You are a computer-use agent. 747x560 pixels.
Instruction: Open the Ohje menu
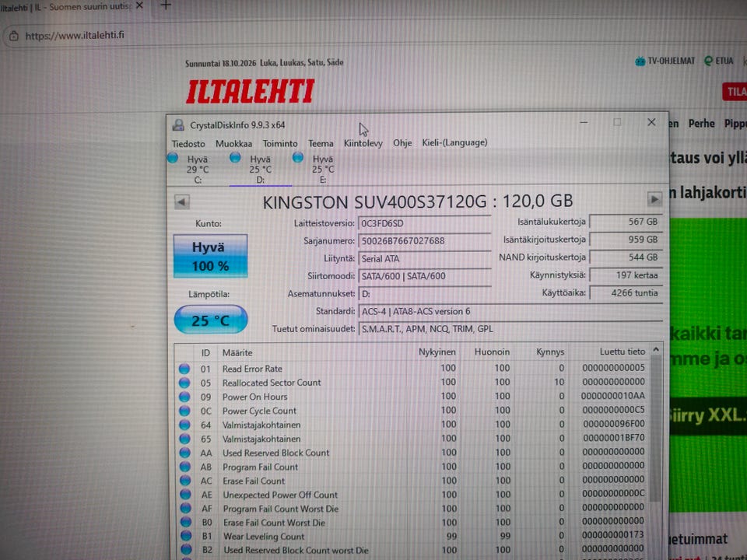[x=402, y=143]
